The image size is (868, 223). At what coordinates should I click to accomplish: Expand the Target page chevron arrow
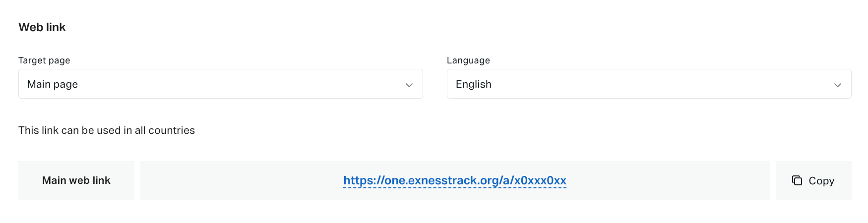[409, 85]
